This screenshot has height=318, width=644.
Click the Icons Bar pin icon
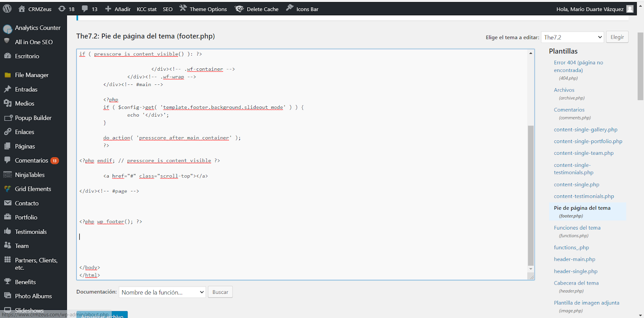pos(290,8)
